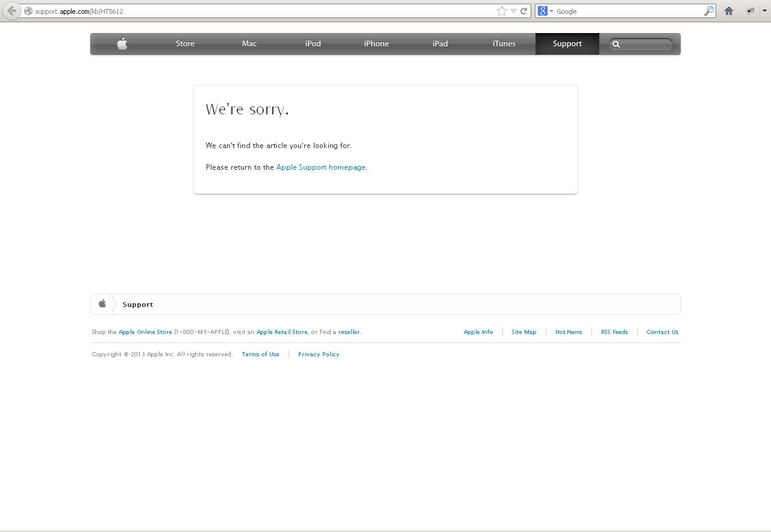
Task: Click the magnifier in the Google search box
Action: coord(708,11)
